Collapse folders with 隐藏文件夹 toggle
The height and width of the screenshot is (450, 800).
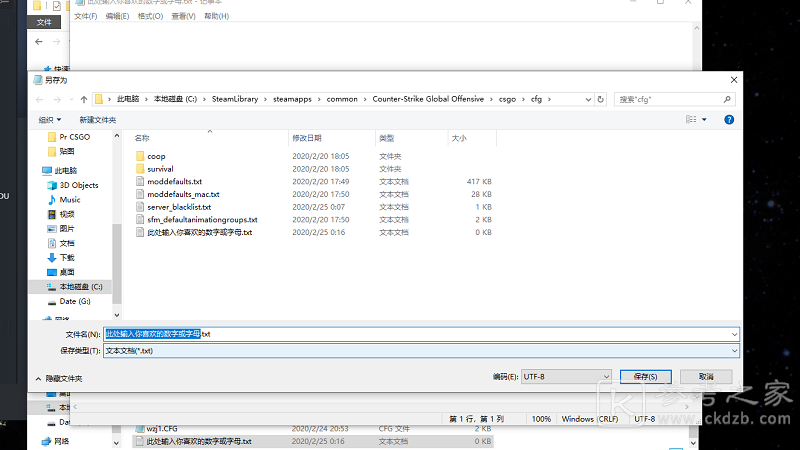pyautogui.click(x=59, y=379)
